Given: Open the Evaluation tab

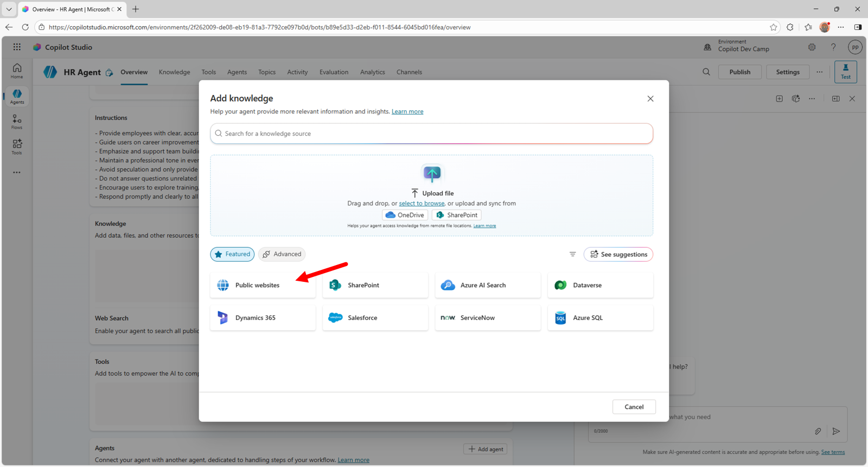Looking at the screenshot, I should tap(334, 72).
